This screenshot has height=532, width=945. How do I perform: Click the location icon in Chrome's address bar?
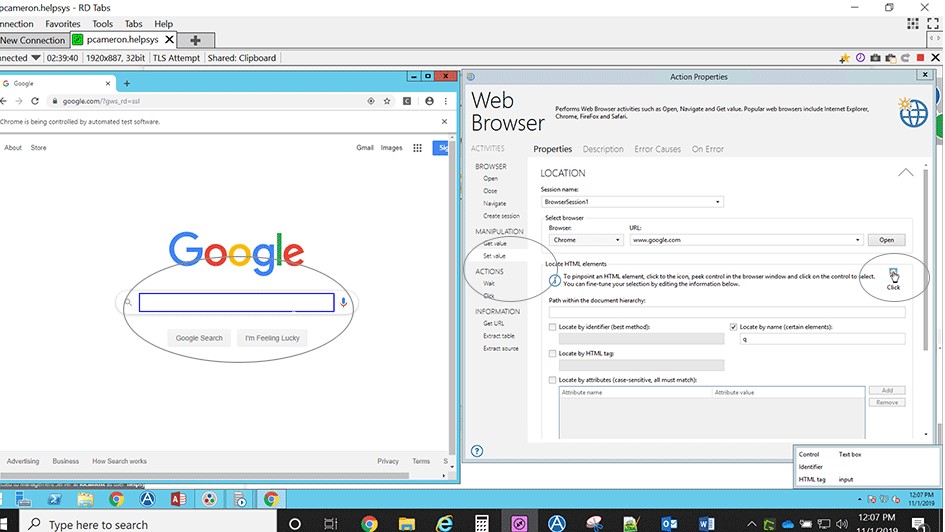click(x=371, y=101)
